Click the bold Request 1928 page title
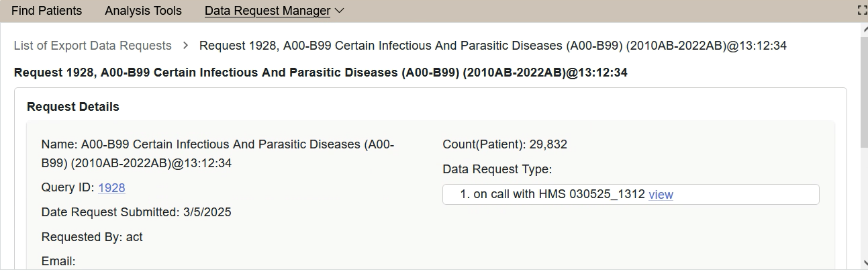 click(x=320, y=73)
